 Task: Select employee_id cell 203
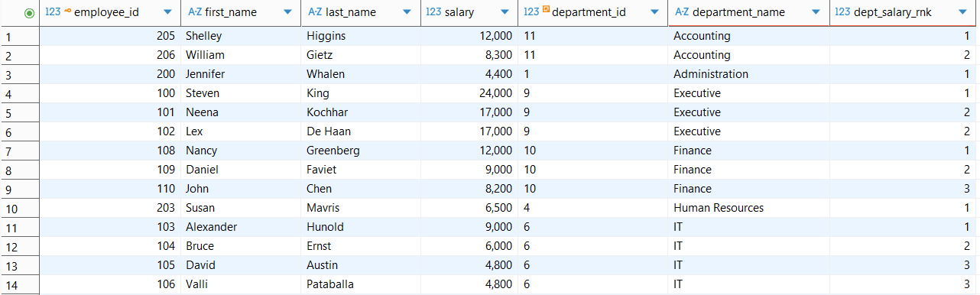pyautogui.click(x=109, y=208)
